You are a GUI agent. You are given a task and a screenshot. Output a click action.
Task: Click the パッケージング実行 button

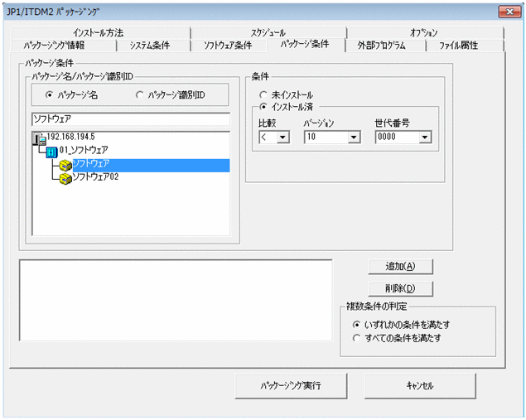[x=291, y=386]
